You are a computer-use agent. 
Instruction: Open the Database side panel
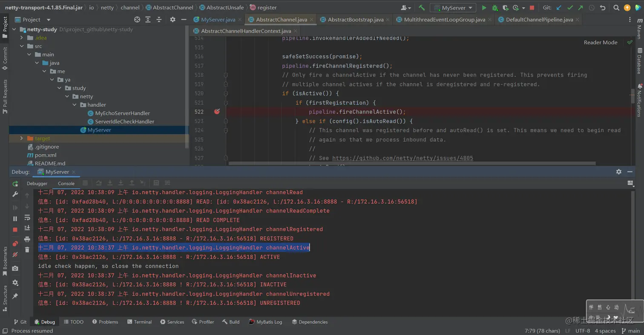[x=639, y=61]
